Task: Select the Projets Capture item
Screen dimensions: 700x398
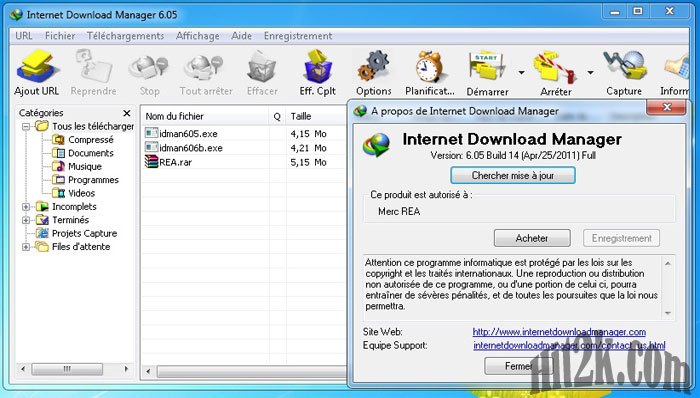Action: click(84, 233)
